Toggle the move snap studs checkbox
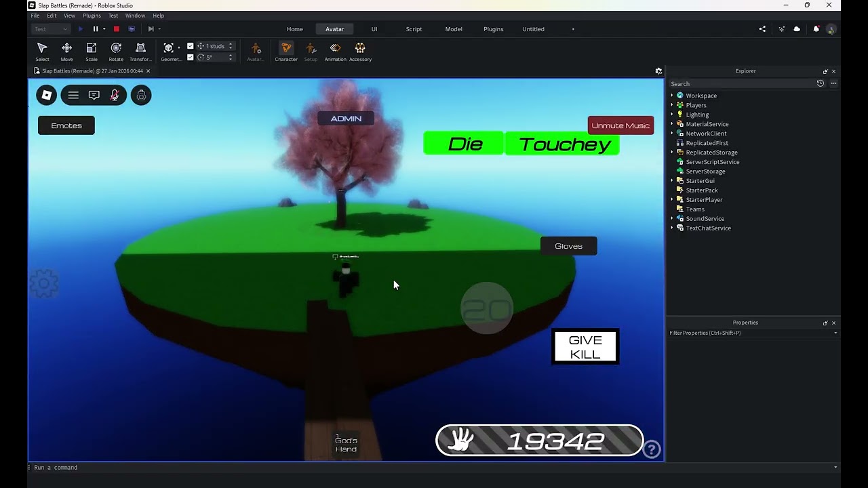The image size is (868, 488). point(191,46)
